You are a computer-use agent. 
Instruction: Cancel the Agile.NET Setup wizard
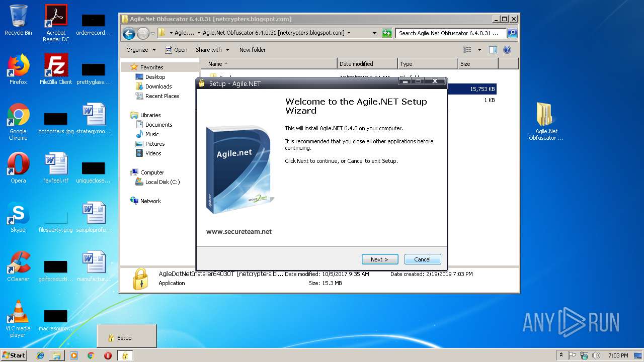pyautogui.click(x=423, y=259)
